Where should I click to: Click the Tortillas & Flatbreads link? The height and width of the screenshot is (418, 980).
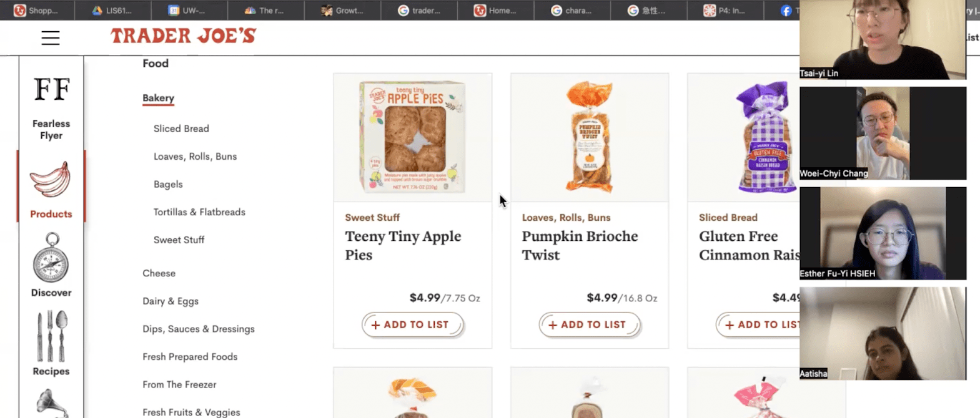pos(199,212)
